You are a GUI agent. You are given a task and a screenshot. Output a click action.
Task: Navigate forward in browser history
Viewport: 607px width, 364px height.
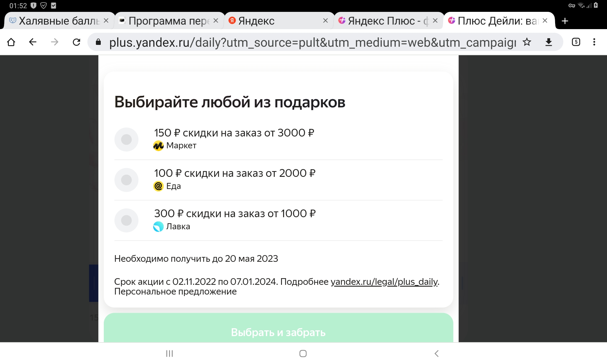[x=55, y=42]
